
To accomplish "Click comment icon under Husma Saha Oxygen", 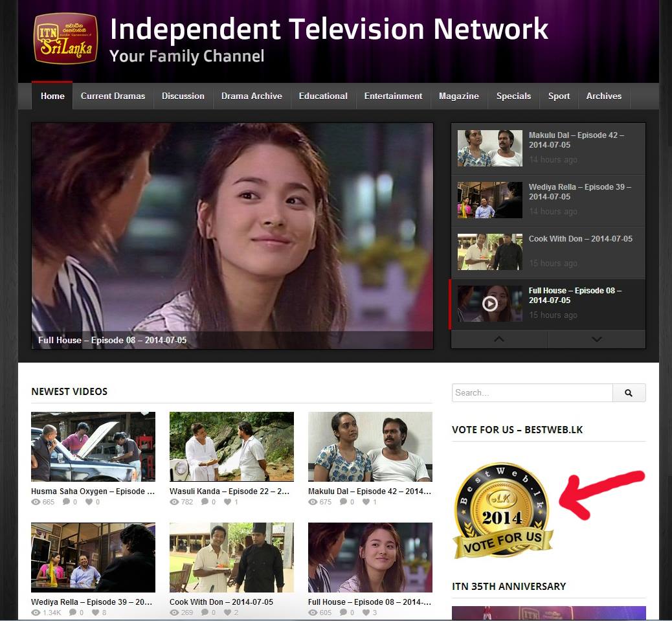I will [x=67, y=502].
